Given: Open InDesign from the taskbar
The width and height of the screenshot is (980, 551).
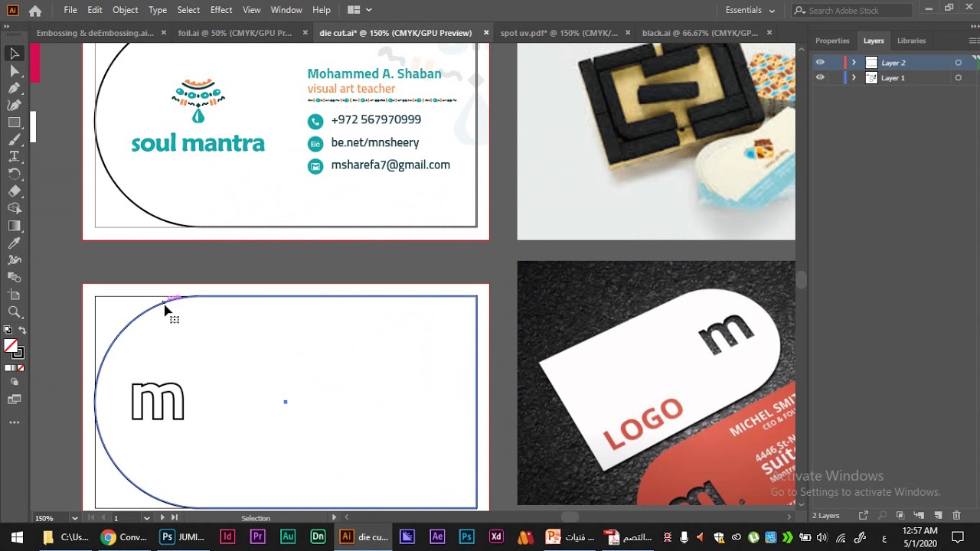Looking at the screenshot, I should (x=227, y=537).
